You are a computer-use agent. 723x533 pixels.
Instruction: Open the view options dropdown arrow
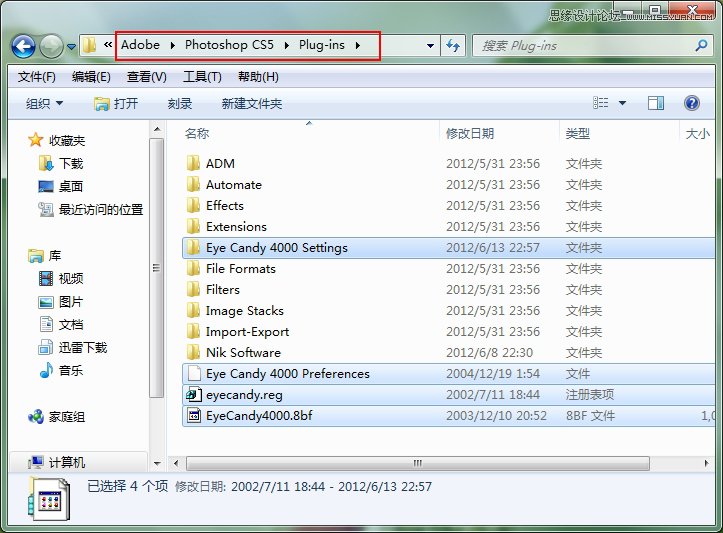tap(622, 103)
